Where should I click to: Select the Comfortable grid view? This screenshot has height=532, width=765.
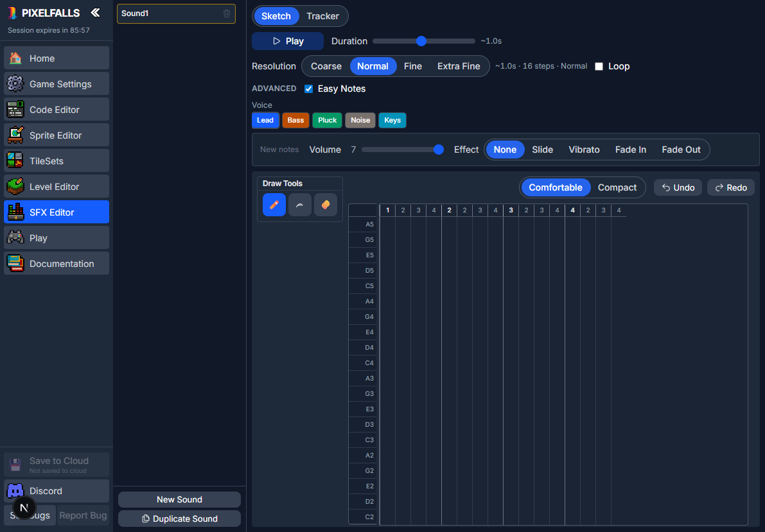(x=555, y=188)
